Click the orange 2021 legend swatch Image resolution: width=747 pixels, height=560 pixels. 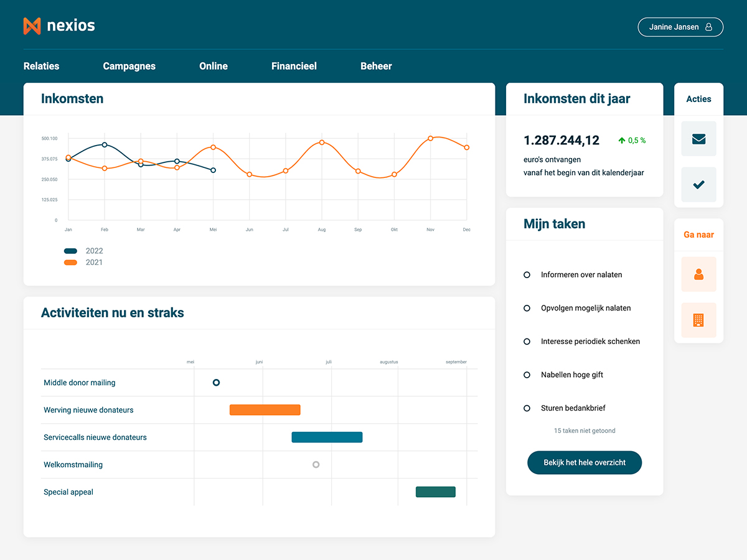coord(71,263)
